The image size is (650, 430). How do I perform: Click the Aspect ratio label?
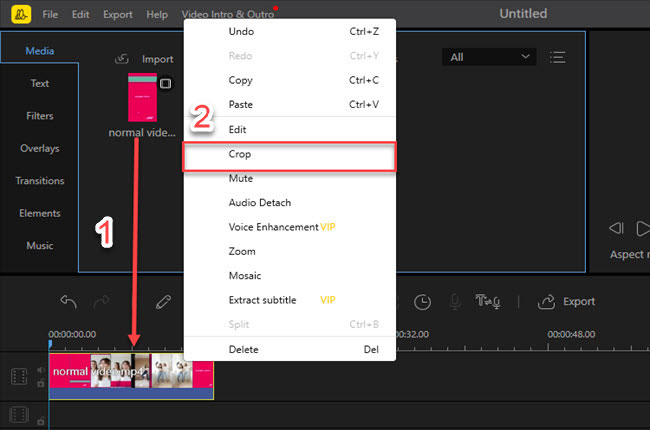click(629, 254)
